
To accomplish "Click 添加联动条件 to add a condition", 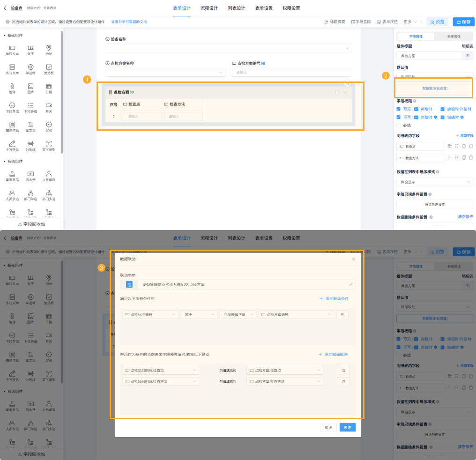I will pyautogui.click(x=334, y=298).
